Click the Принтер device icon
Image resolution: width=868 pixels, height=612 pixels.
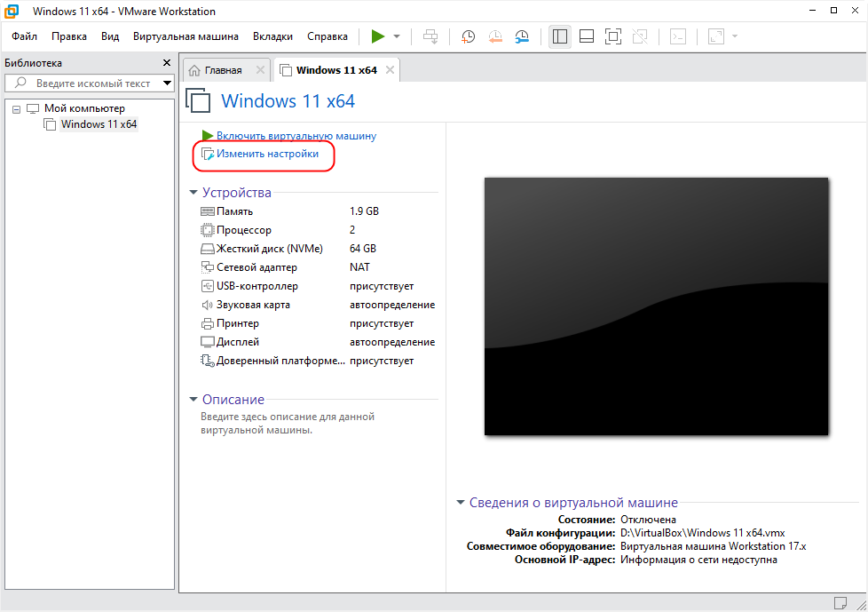point(208,323)
